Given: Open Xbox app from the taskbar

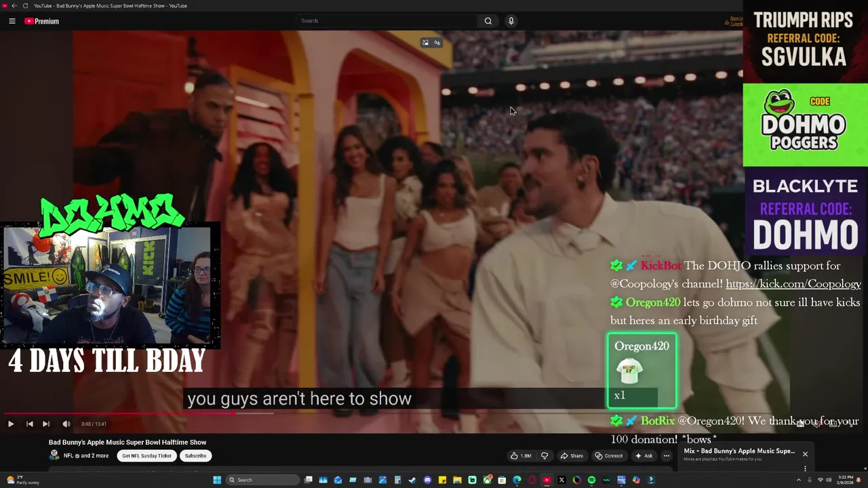Looking at the screenshot, I should coord(488,480).
